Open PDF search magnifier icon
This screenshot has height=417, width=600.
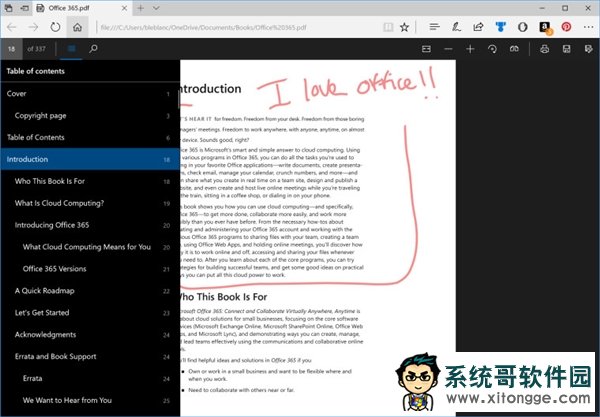(93, 49)
